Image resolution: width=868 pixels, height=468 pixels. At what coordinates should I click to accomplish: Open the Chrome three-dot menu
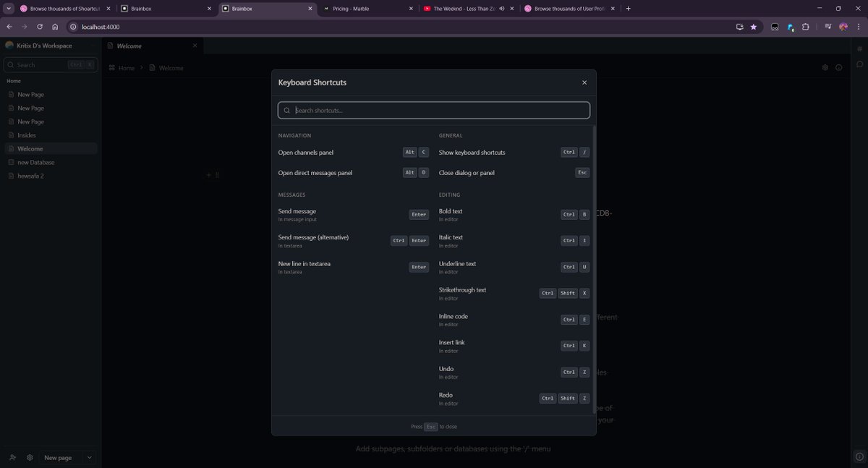click(858, 27)
